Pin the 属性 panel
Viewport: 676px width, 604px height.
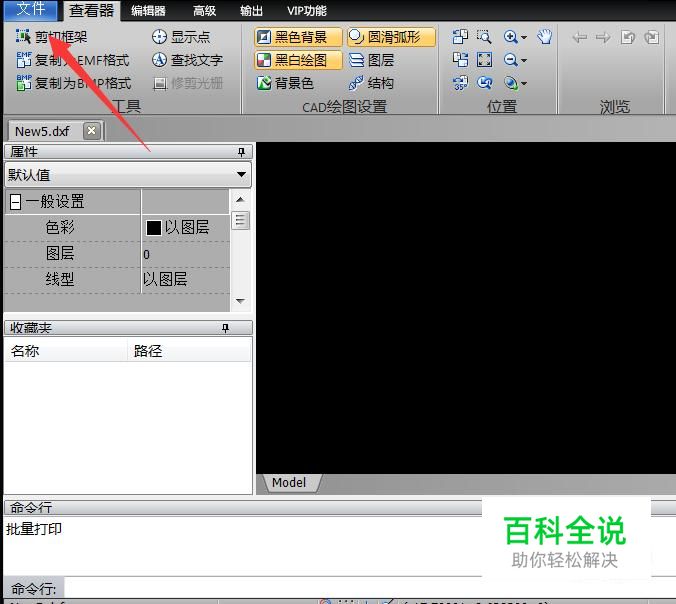(x=241, y=152)
